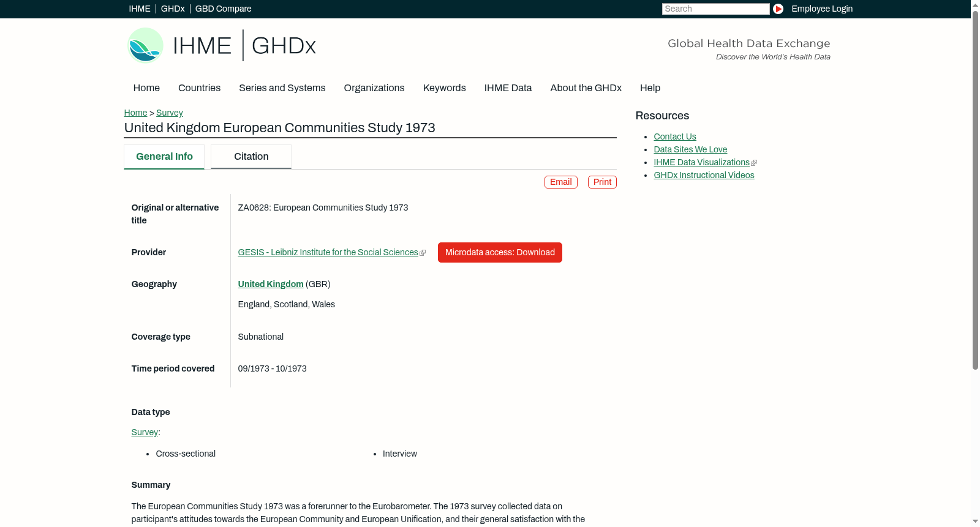Click the 'Resources' sidebar heading

(662, 116)
